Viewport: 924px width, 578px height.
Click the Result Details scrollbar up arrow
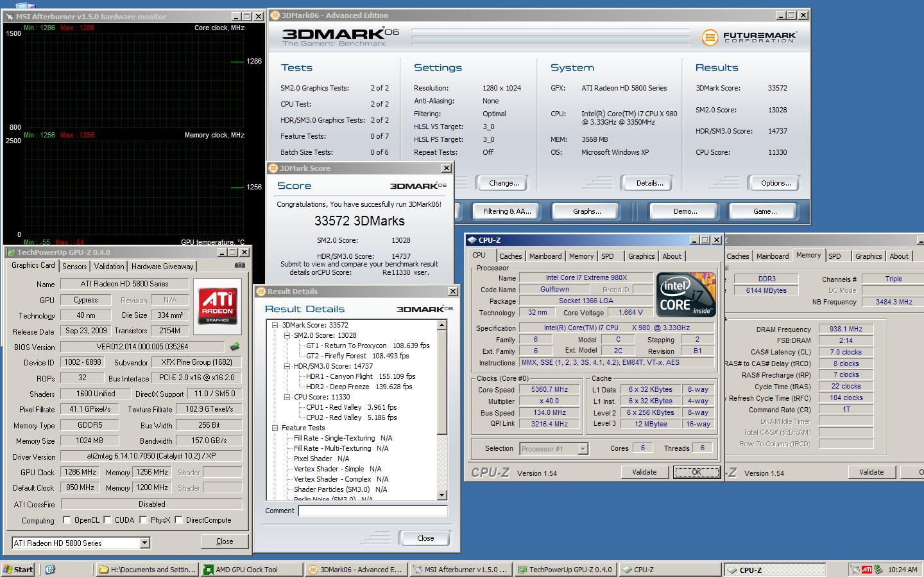click(x=441, y=326)
